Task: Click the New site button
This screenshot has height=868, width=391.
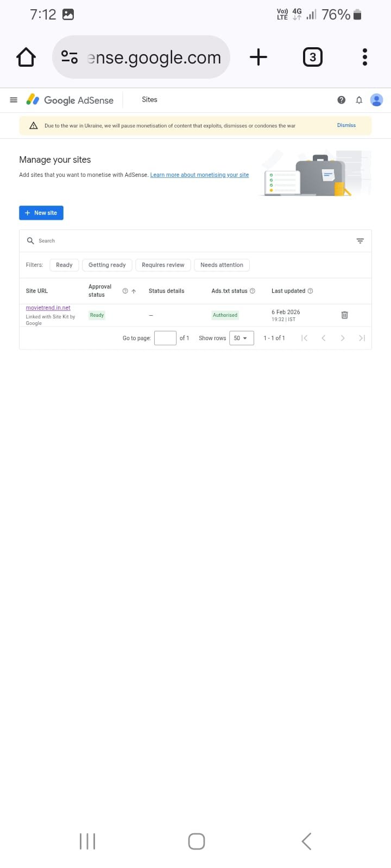Action: pos(41,213)
